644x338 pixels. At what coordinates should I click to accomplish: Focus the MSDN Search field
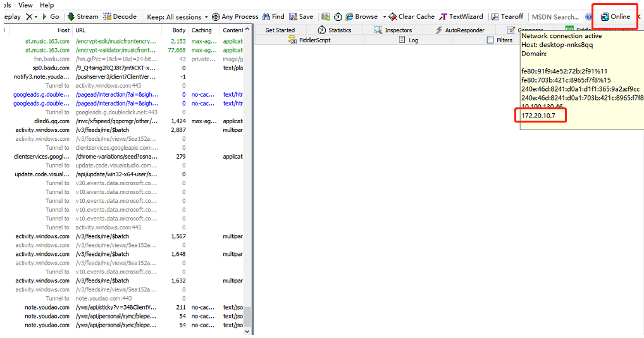click(555, 17)
